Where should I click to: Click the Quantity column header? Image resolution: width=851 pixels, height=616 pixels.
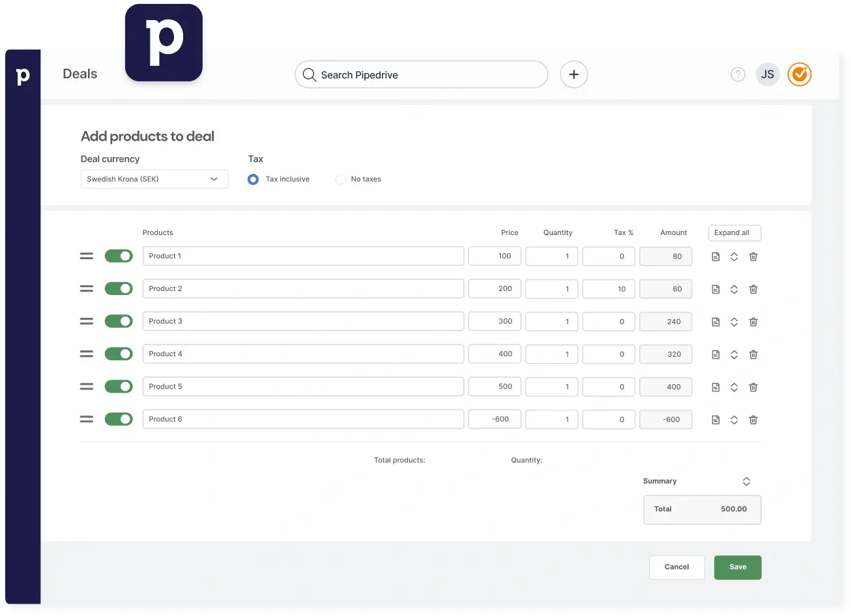558,232
